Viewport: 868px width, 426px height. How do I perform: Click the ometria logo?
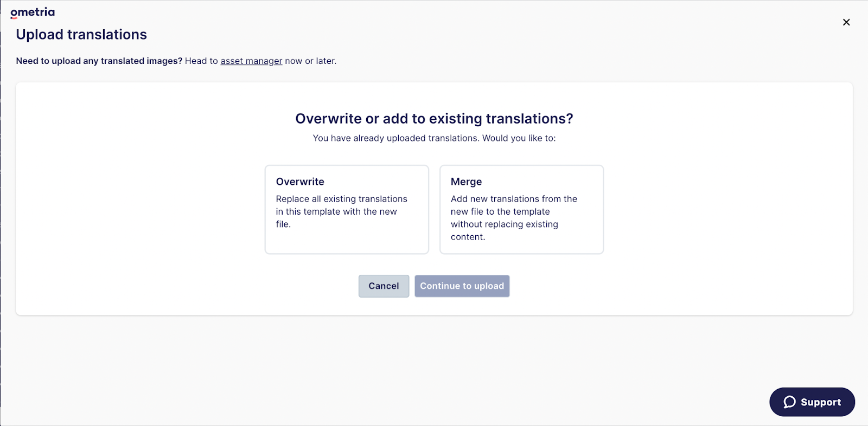pos(33,12)
